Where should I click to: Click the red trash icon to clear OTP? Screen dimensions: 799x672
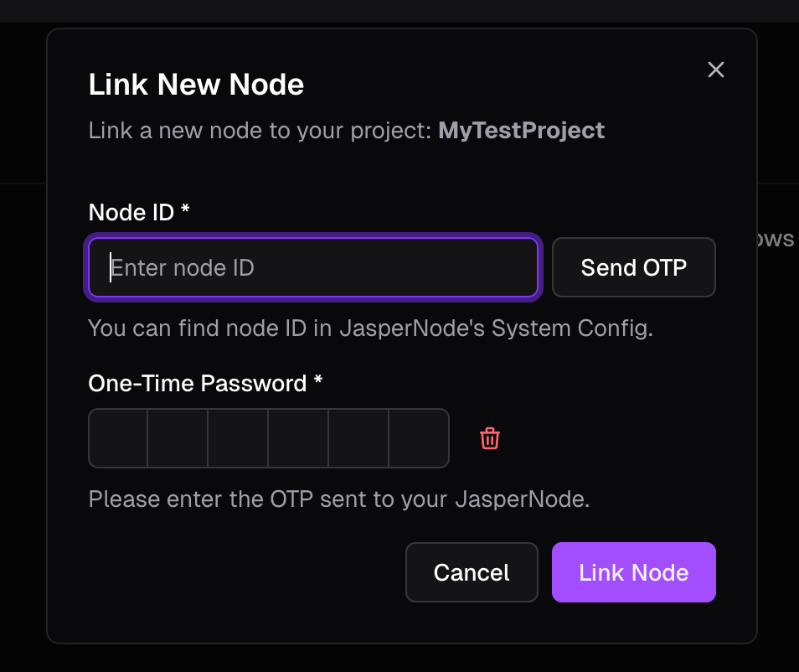[x=490, y=438]
